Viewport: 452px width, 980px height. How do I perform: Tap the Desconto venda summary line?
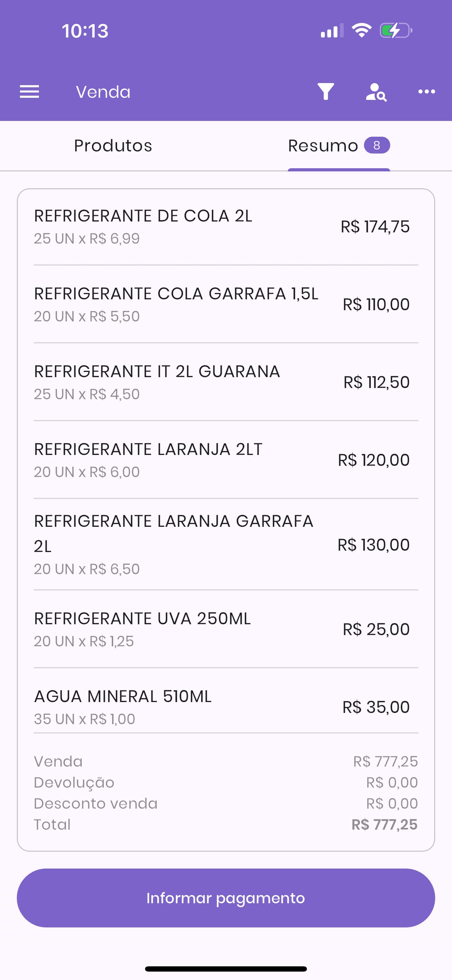(x=226, y=803)
